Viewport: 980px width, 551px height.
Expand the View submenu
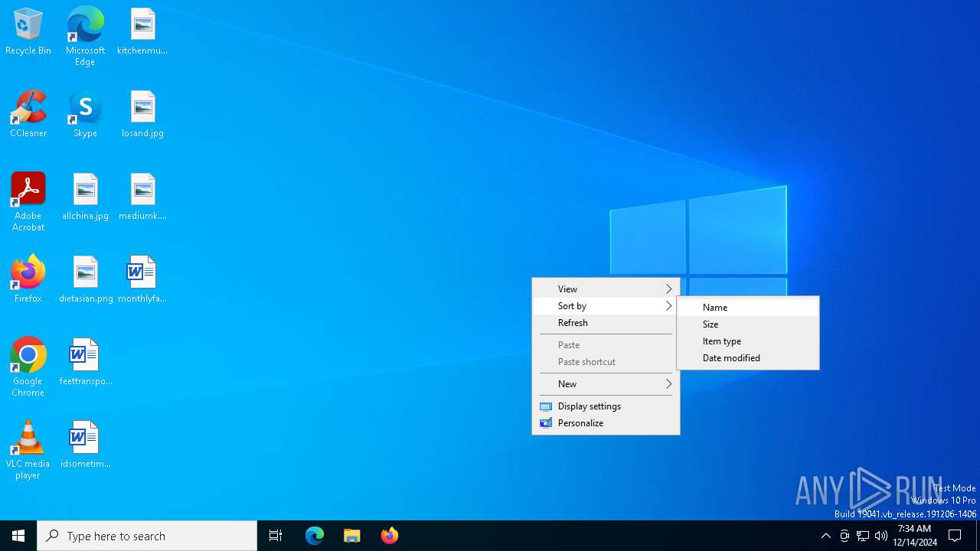tap(606, 289)
